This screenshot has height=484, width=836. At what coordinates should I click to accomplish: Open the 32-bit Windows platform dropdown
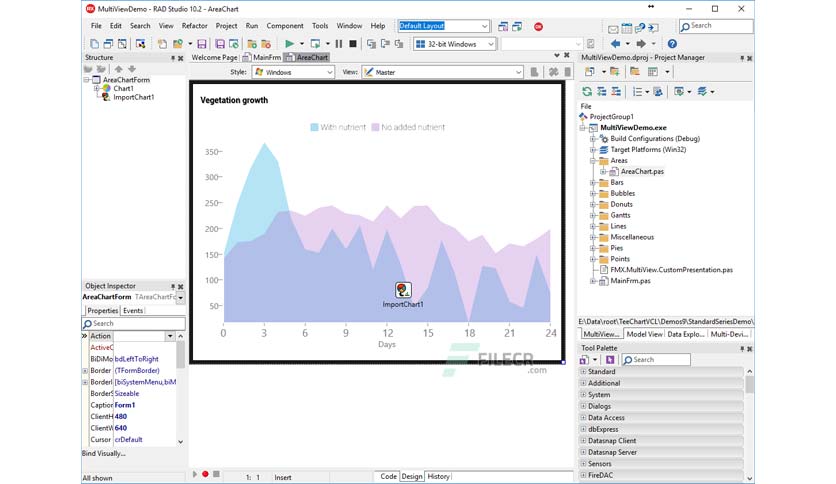click(491, 44)
